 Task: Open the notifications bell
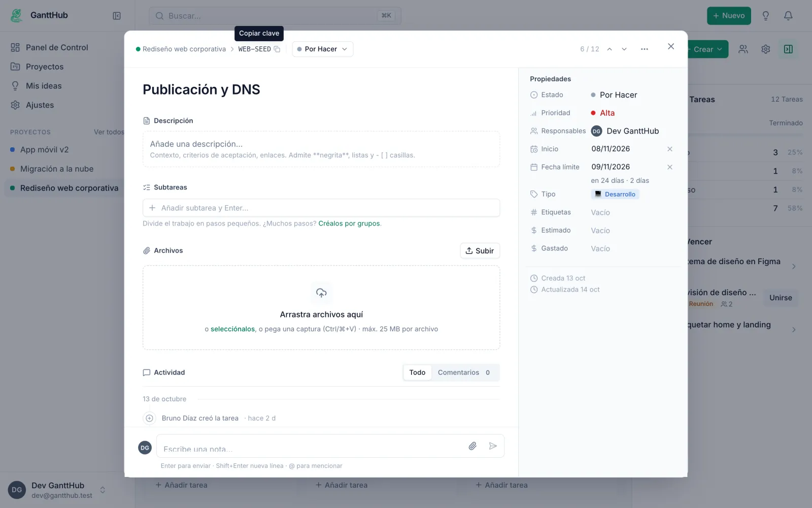788,16
